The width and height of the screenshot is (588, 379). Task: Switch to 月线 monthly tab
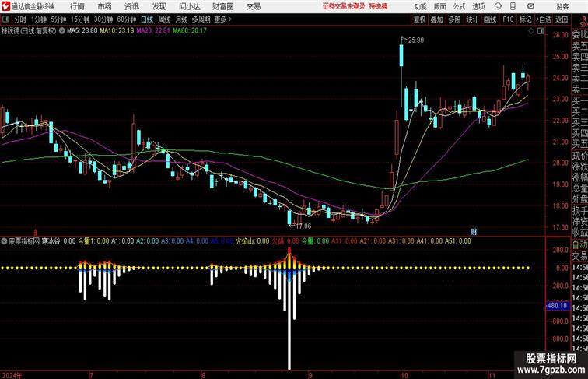tap(181, 19)
